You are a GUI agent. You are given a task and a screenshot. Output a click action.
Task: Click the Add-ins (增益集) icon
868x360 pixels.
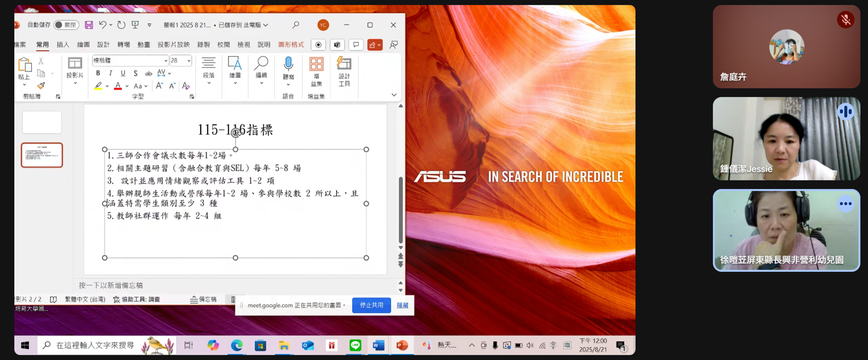coord(316,71)
